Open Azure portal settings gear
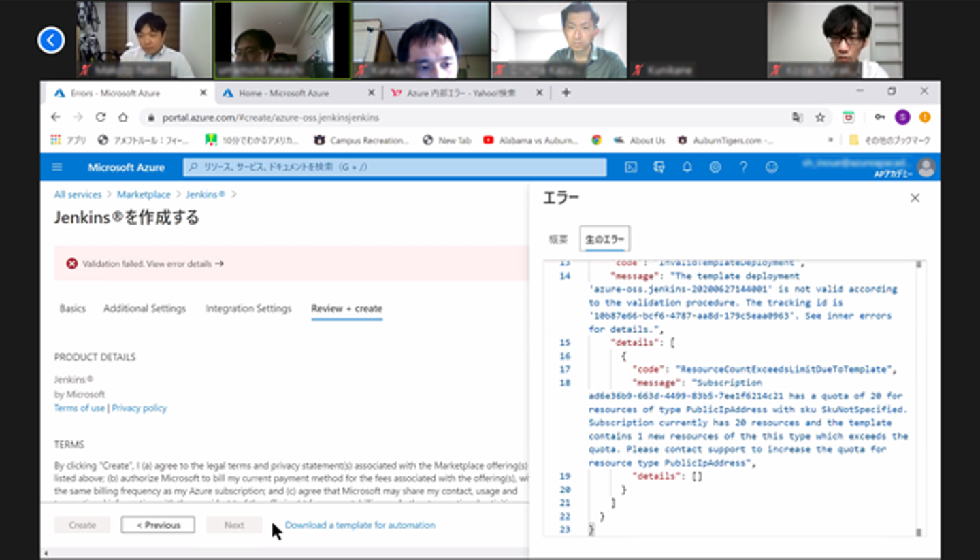Viewport: 980px width, 560px height. (x=715, y=167)
